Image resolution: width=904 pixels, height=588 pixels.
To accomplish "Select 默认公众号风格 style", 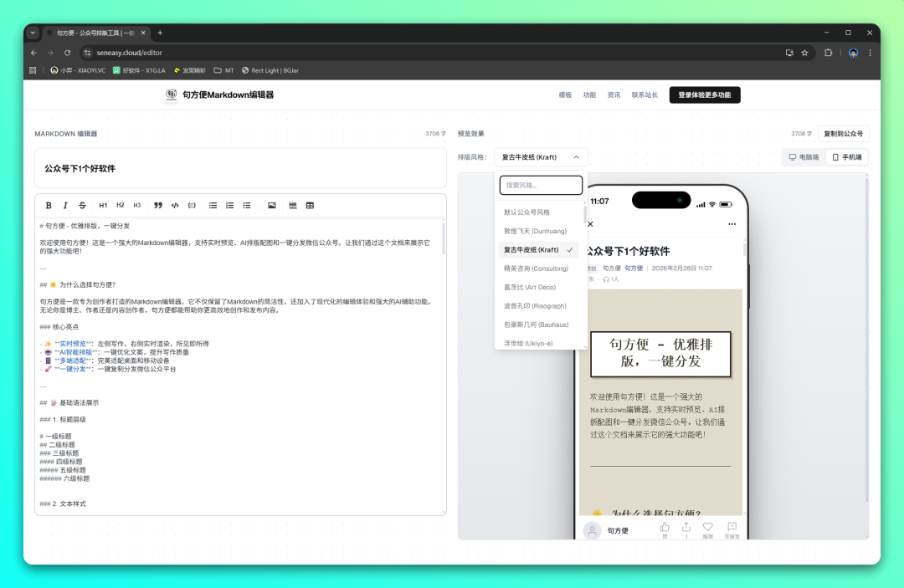I will [x=538, y=212].
